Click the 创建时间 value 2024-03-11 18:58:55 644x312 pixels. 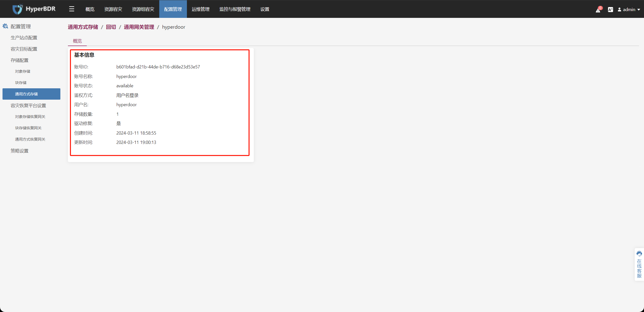coord(136,133)
